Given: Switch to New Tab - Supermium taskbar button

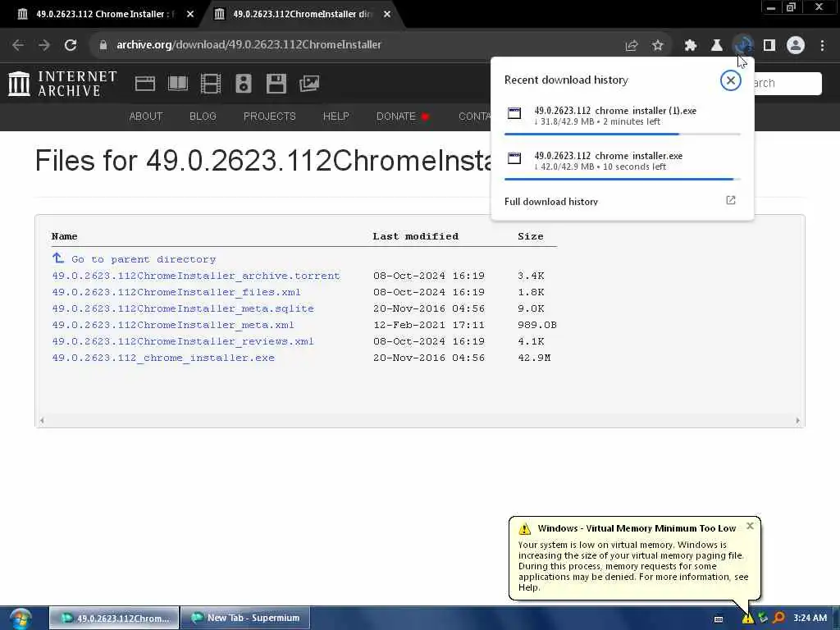Looking at the screenshot, I should point(245,619).
